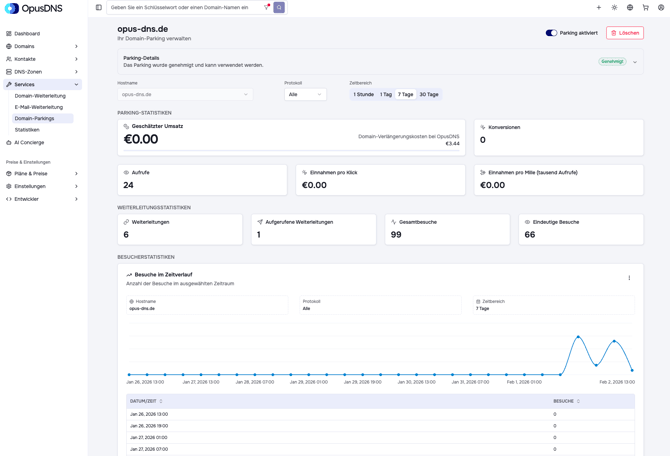This screenshot has height=456, width=670.
Task: Expand the Parking-Details panel chevron
Action: click(x=635, y=62)
